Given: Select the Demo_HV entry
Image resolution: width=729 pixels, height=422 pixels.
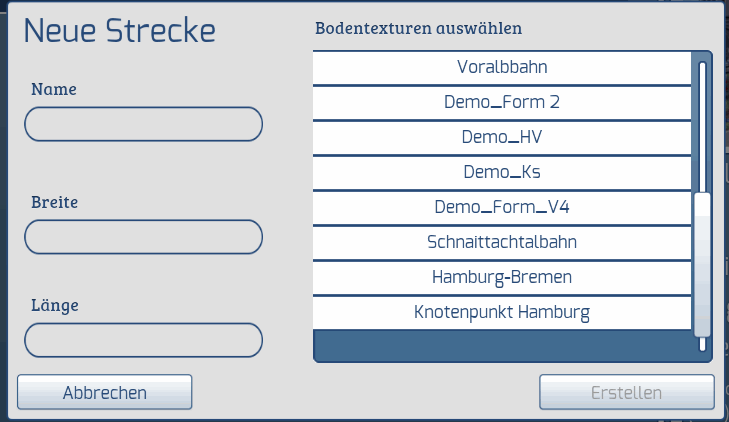Looking at the screenshot, I should 501,137.
